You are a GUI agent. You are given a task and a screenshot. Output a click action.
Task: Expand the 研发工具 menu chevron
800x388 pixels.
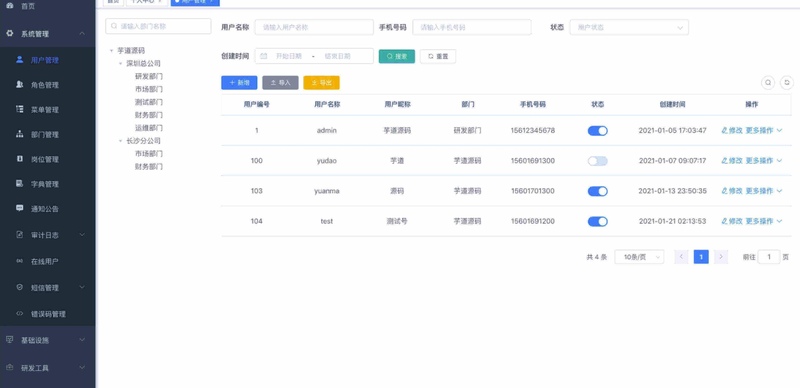[82, 368]
